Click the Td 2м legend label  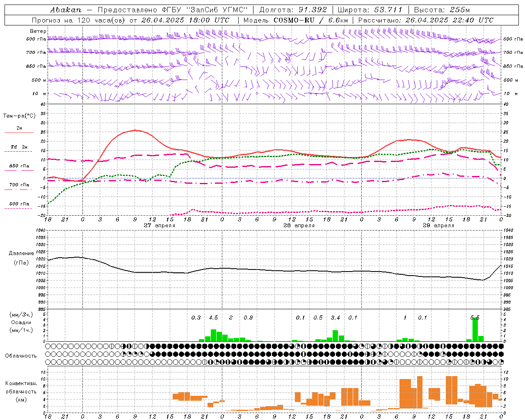(19, 147)
